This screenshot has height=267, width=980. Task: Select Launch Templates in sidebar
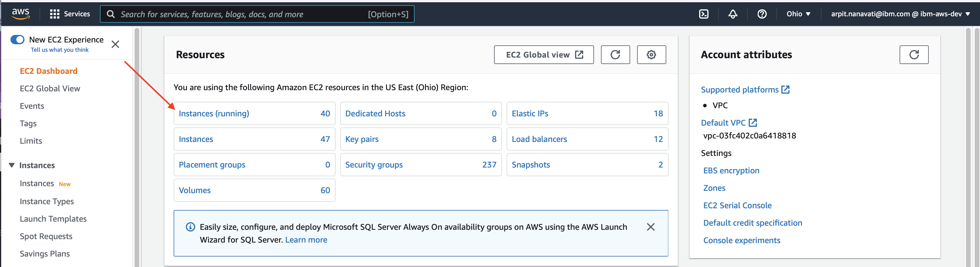53,219
